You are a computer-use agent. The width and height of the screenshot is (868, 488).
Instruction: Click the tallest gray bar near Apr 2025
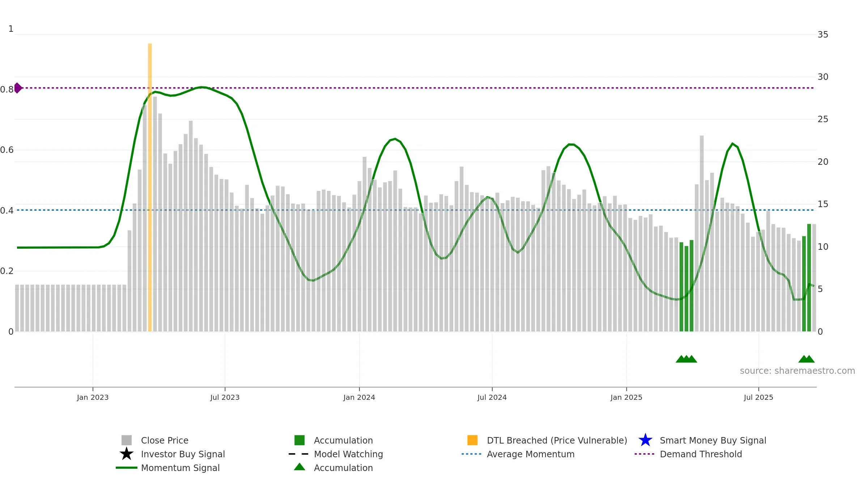coord(702,234)
